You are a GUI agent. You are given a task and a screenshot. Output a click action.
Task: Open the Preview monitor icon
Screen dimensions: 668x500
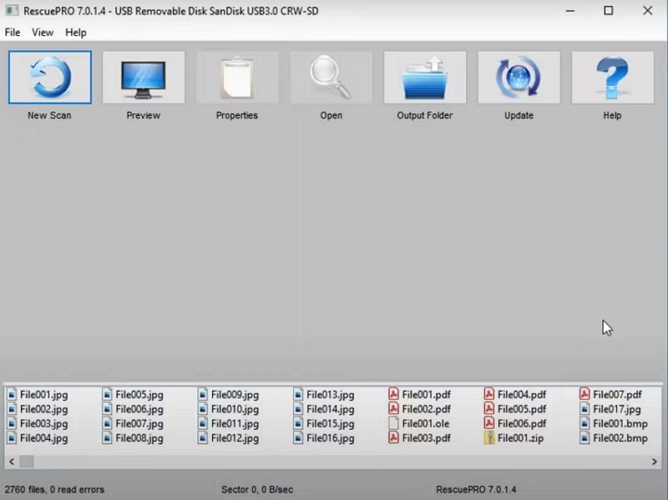click(x=144, y=77)
